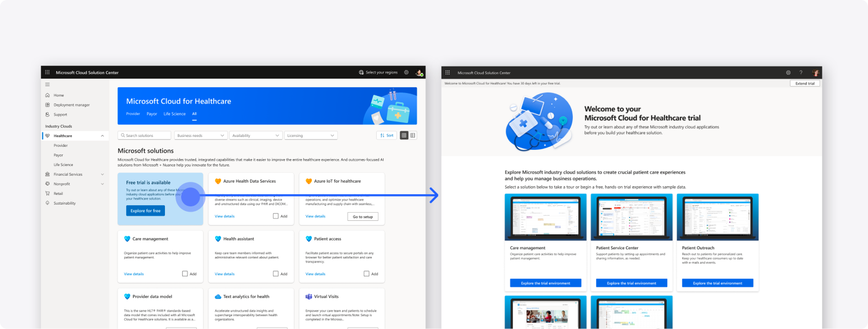This screenshot has height=329, width=868.
Task: Click the Search solutions input field
Action: pos(145,135)
